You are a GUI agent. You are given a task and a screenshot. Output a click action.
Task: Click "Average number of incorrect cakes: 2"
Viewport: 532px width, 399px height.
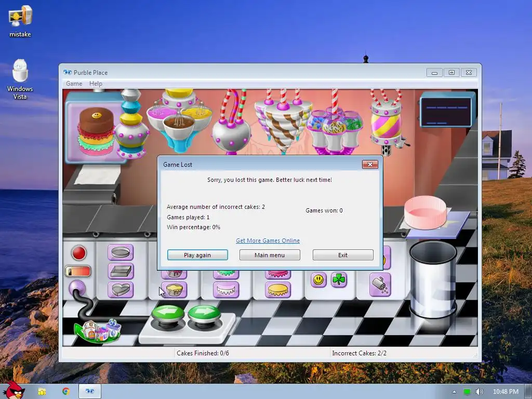(x=216, y=207)
